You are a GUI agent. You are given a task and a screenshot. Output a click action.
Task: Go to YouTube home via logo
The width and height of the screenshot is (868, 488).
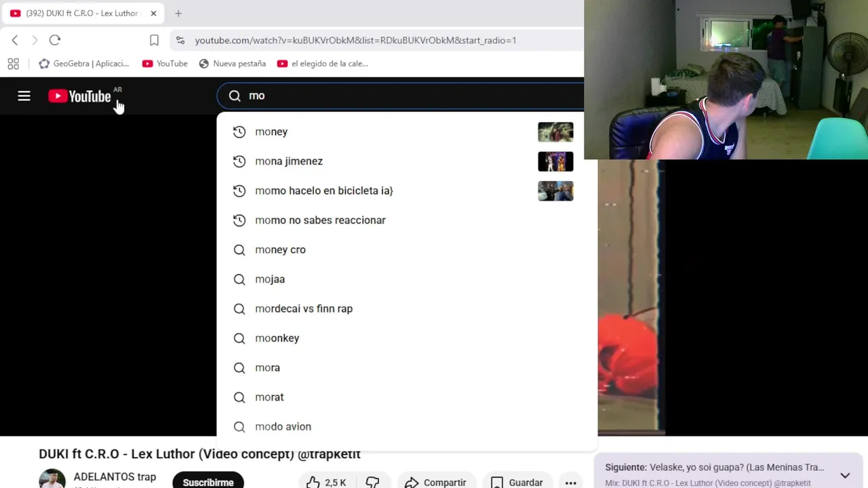[x=80, y=96]
